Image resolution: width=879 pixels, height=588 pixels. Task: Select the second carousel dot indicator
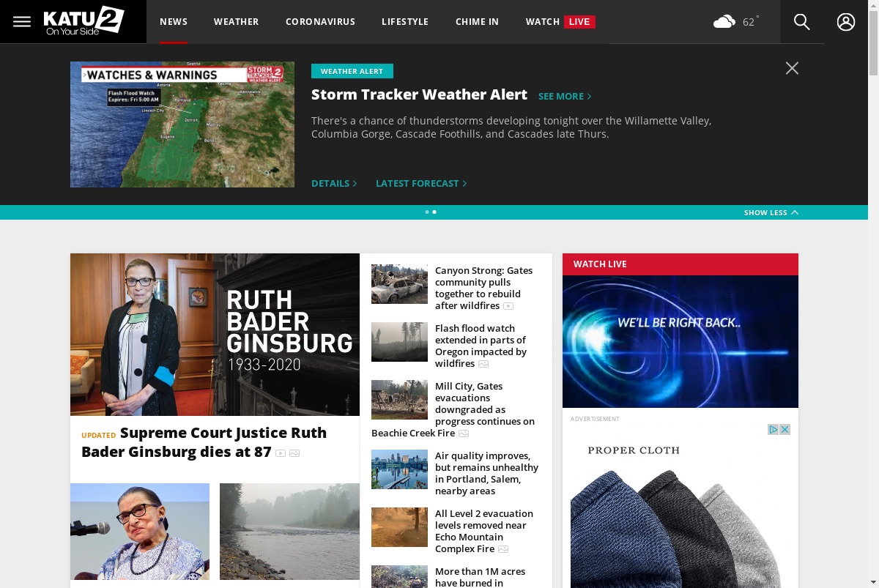[x=434, y=212]
